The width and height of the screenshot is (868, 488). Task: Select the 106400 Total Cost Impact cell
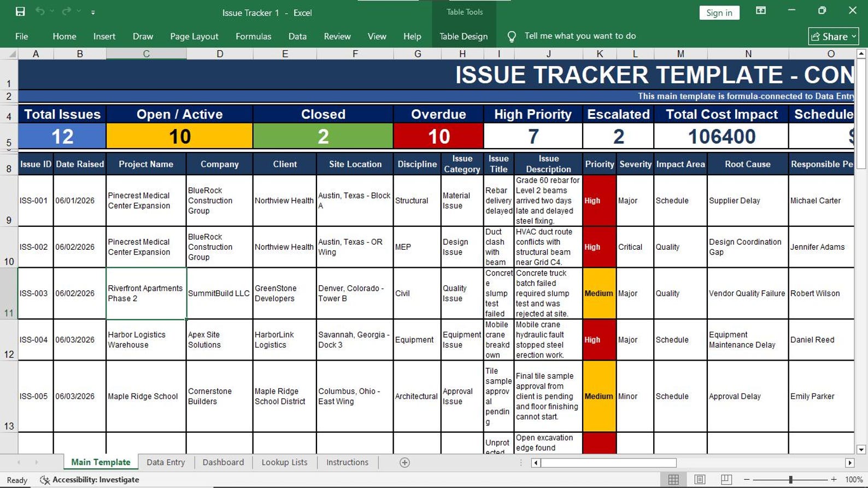pos(722,136)
